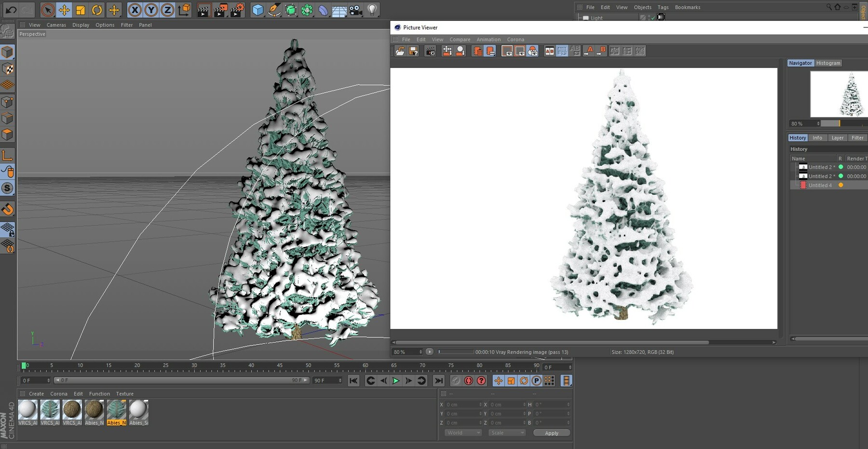This screenshot has width=868, height=449.
Task: Save the rendered image in Picture Viewer
Action: 413,51
